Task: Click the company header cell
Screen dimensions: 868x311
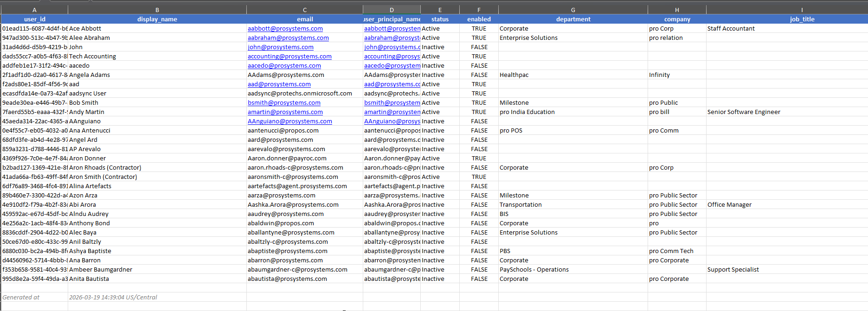Action: [677, 19]
